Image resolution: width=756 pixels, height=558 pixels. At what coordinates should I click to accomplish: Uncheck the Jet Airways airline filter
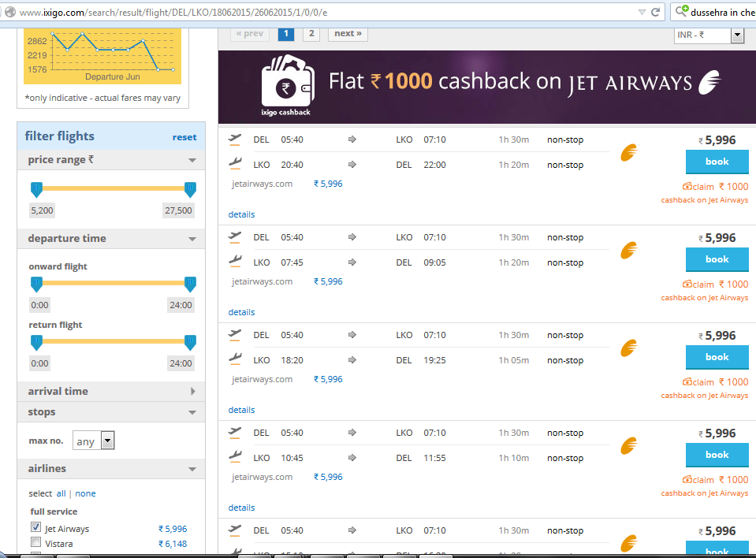coord(35,527)
